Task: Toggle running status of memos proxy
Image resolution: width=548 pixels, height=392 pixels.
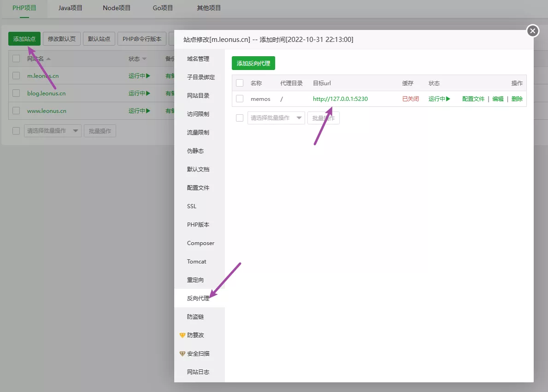Action: point(439,99)
